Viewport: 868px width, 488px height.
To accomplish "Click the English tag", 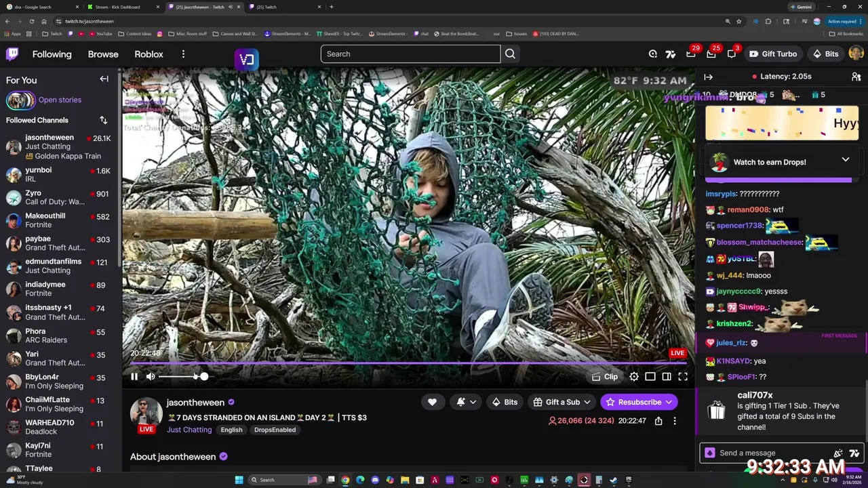I will tap(231, 430).
